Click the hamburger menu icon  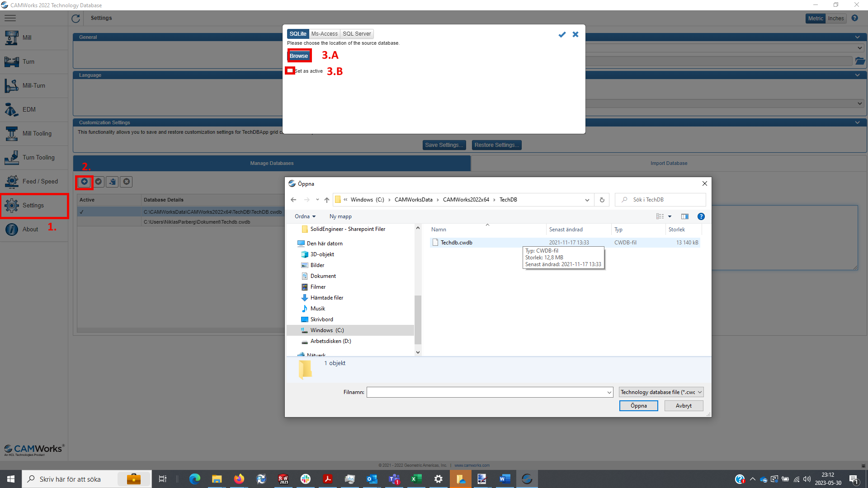(10, 18)
